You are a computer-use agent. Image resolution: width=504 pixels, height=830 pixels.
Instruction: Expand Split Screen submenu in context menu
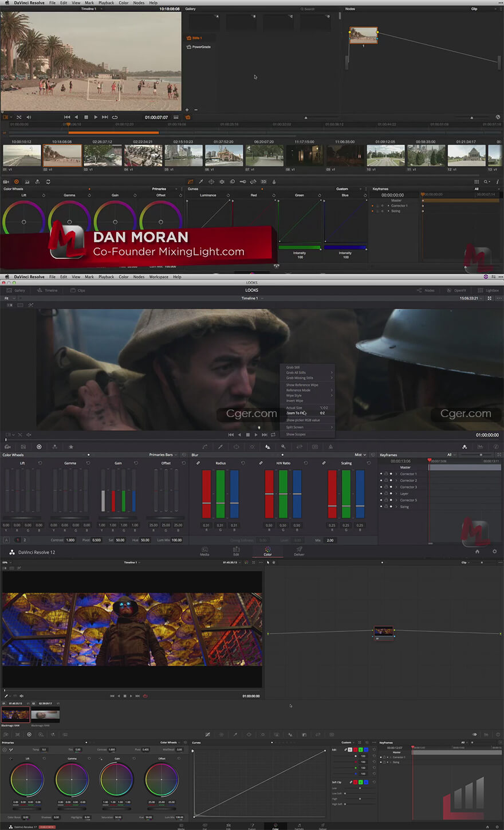coord(307,427)
